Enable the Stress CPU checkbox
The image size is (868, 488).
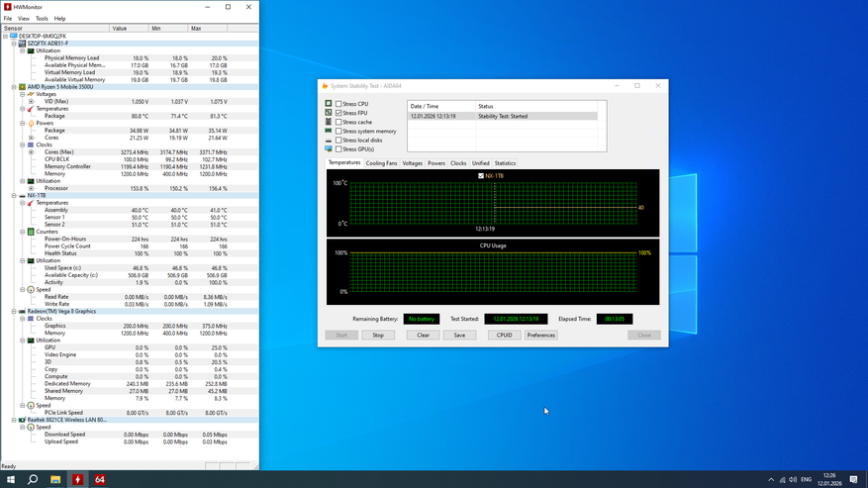tap(338, 104)
